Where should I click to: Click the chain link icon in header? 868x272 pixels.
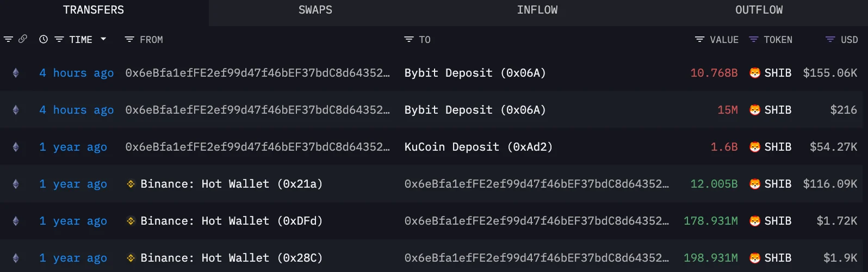(x=23, y=39)
